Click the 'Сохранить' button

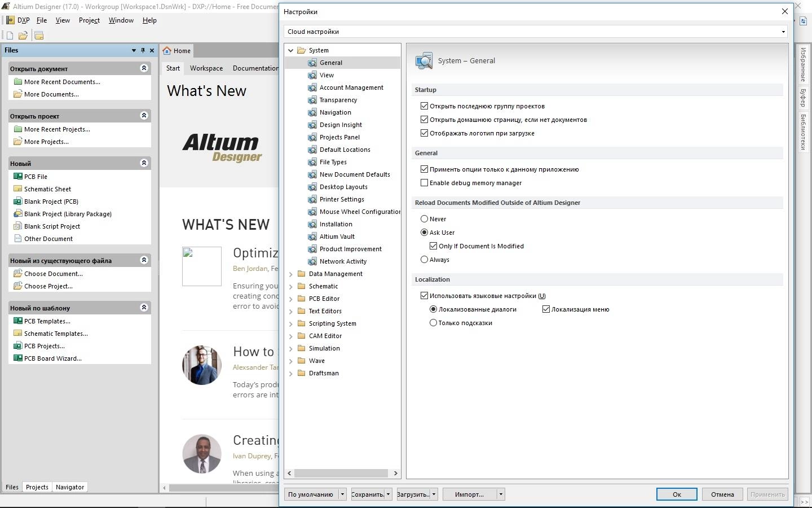click(368, 494)
